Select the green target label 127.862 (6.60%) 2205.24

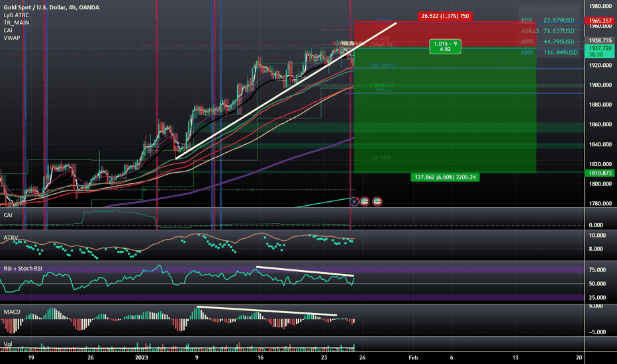(x=445, y=177)
